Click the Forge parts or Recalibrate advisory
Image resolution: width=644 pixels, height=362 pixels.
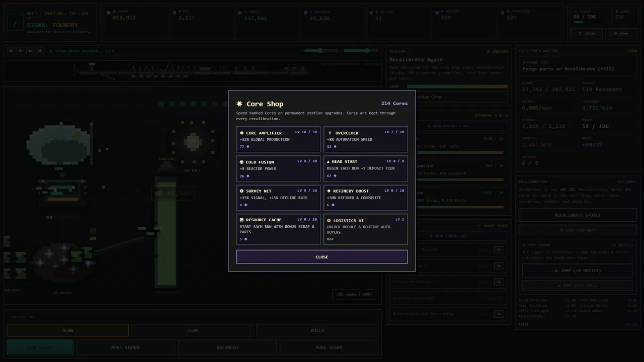578,66
